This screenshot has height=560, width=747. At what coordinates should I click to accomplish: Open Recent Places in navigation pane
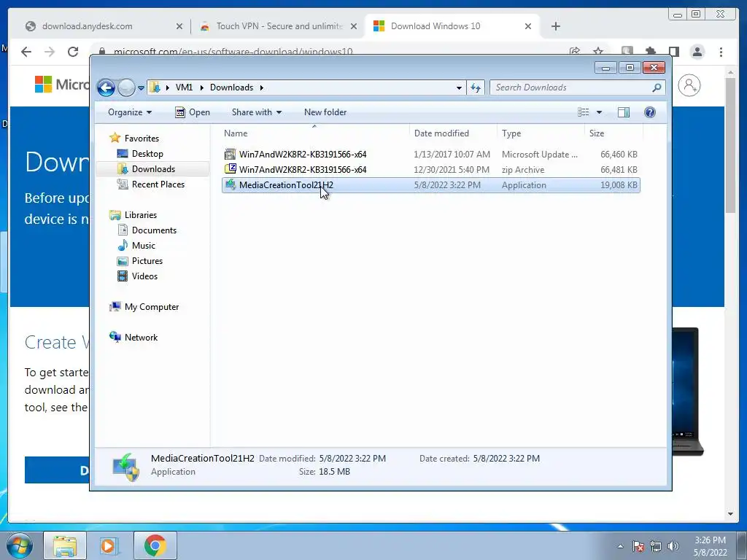158,184
